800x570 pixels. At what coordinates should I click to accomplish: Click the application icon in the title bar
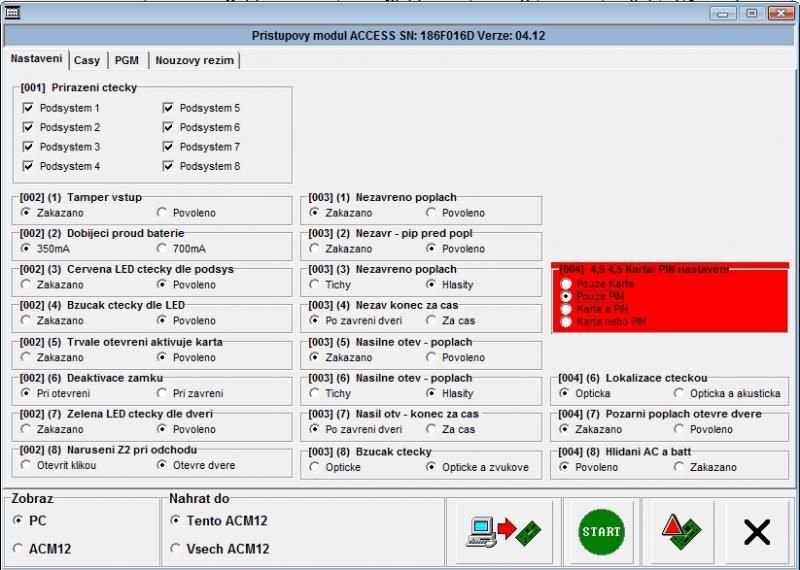[x=14, y=13]
